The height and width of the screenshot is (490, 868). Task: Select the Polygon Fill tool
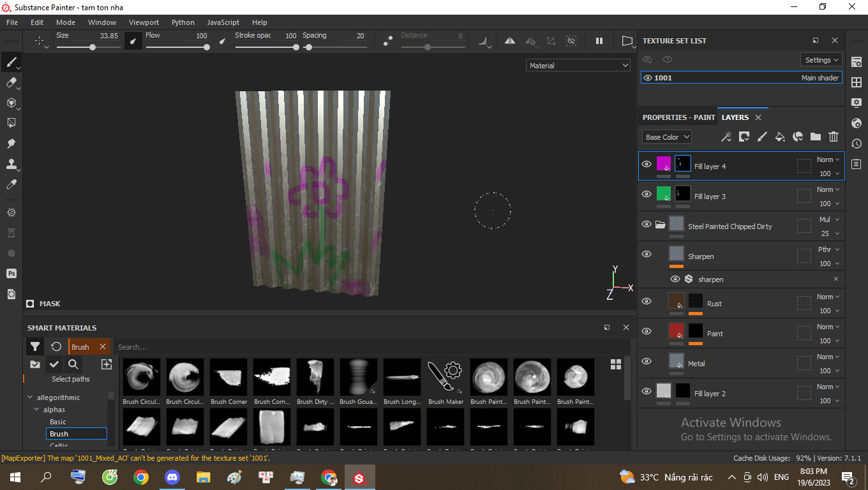pyautogui.click(x=11, y=123)
